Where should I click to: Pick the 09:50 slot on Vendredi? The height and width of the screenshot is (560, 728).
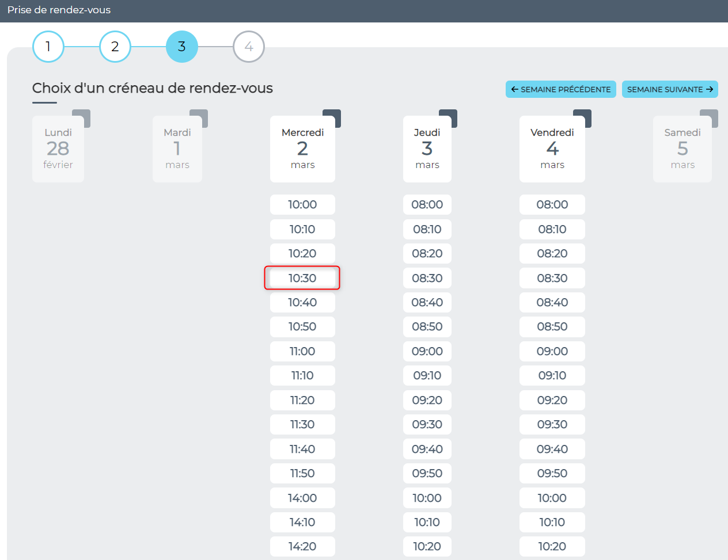552,473
